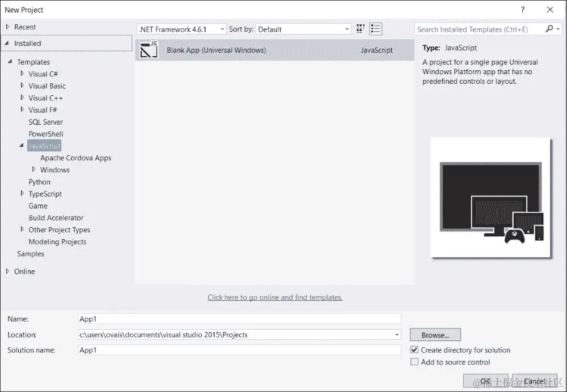Screen dimensions: 567x392
Task: Open the .NET Framework 4.6.1 dropdown
Action: point(222,29)
